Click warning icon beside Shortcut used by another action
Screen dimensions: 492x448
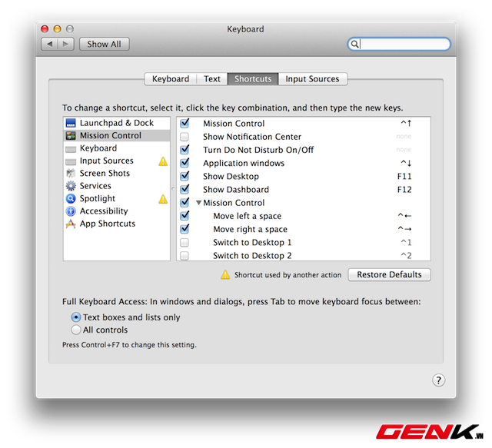[225, 274]
